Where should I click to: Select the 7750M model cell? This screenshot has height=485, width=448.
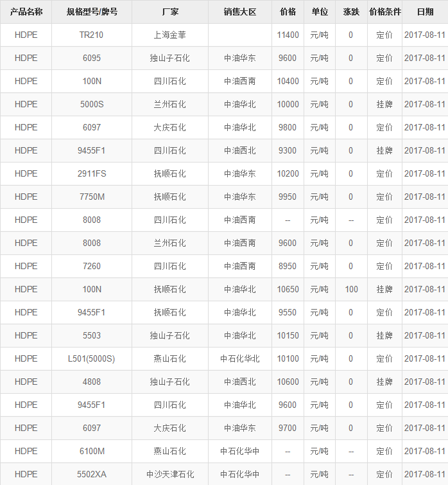pyautogui.click(x=92, y=197)
